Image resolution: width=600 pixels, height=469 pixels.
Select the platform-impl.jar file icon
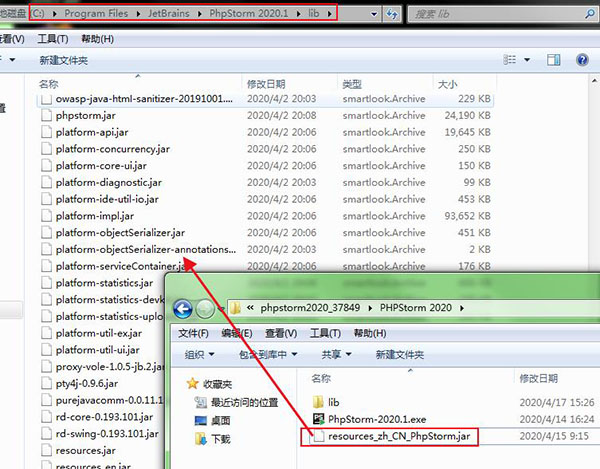(x=46, y=216)
